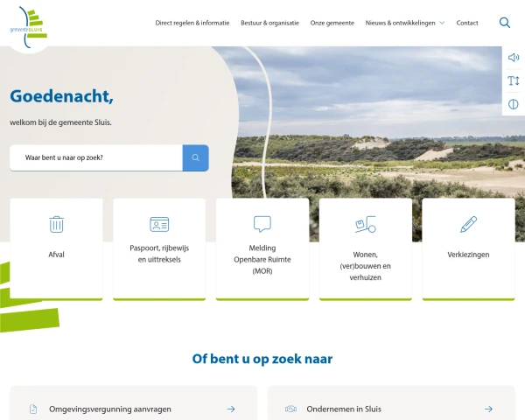Focus the 'Waar bent u naar op zoek?' field
The image size is (525, 420).
[96, 158]
